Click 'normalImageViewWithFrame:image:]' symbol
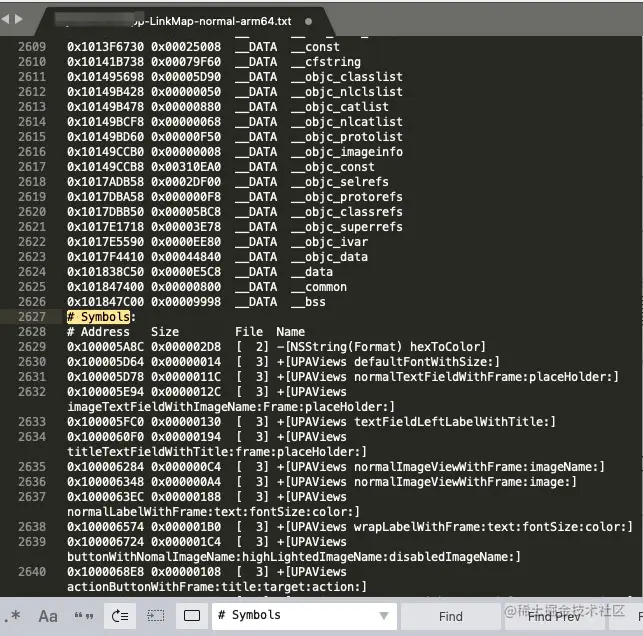The width and height of the screenshot is (643, 636). point(465,481)
